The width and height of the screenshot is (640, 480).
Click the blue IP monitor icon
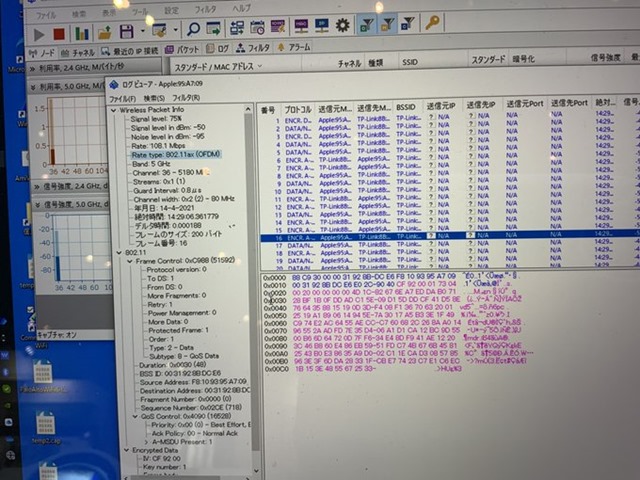(322, 26)
